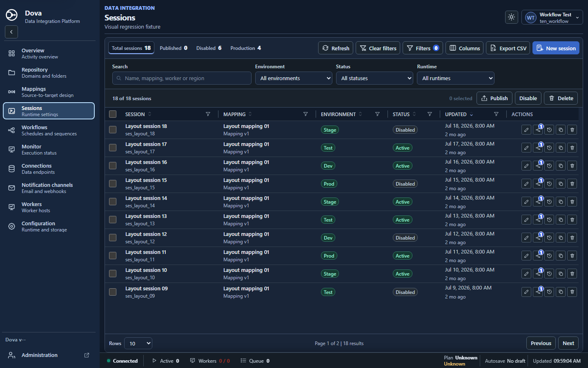Tick checkbox for Layout session 12
The image size is (588, 368).
(x=113, y=238)
